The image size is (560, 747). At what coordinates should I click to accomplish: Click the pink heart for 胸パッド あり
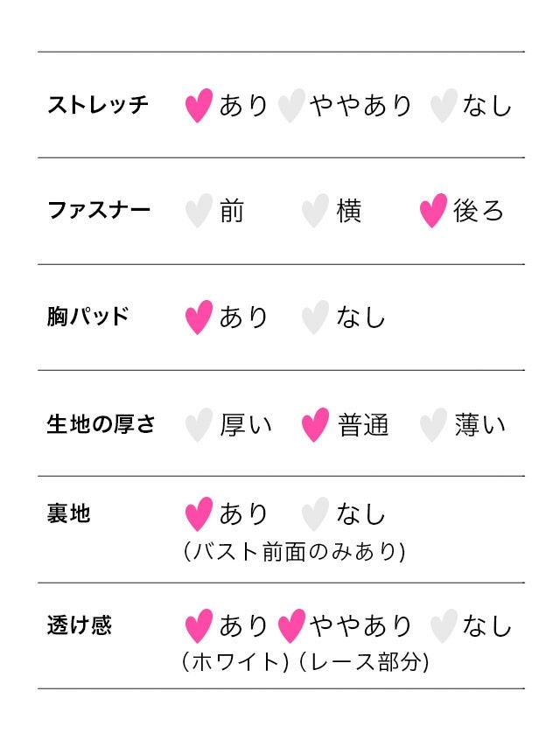click(x=199, y=317)
